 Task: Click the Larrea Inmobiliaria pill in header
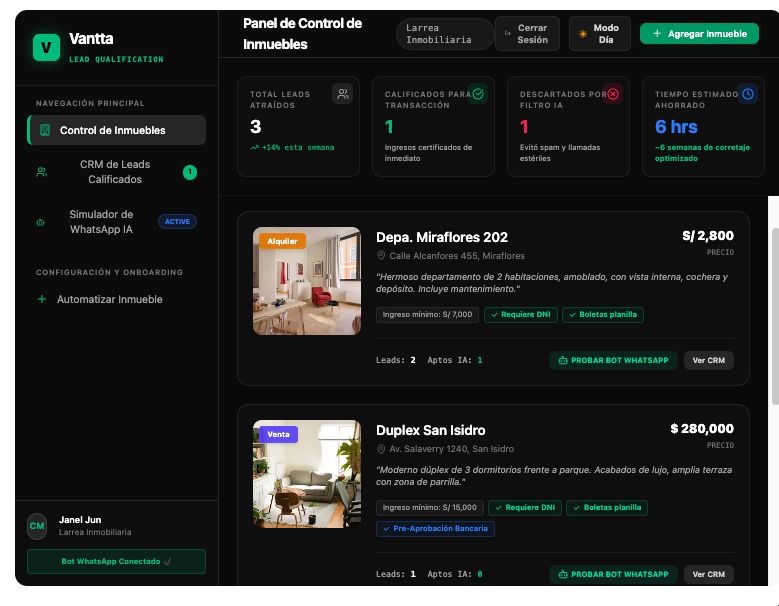pos(444,34)
